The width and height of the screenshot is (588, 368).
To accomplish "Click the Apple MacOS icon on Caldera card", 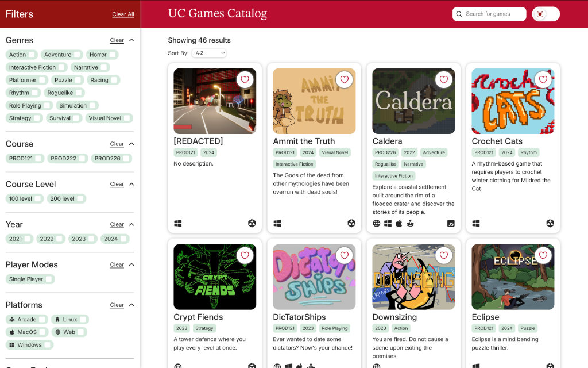I will (x=399, y=224).
